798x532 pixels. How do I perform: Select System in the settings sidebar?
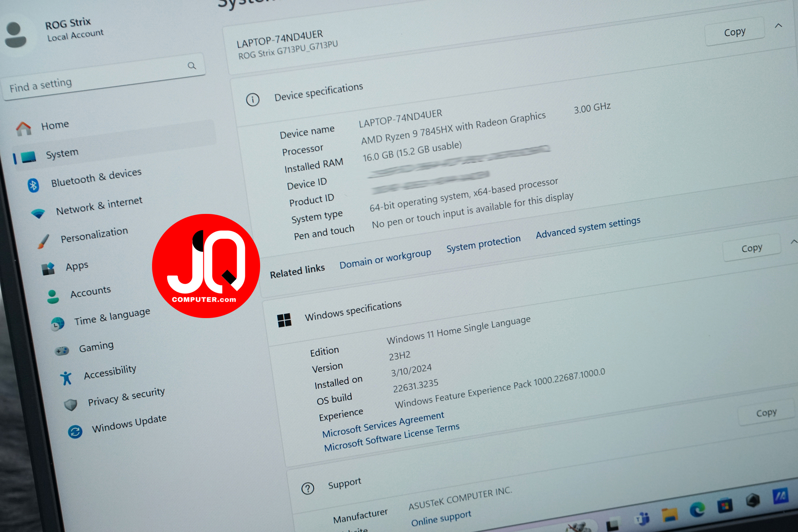point(62,154)
